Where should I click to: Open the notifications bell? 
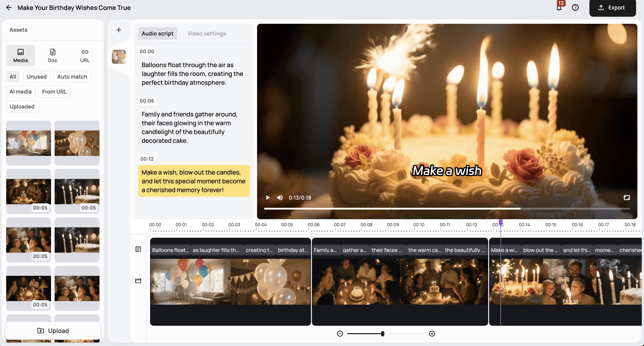559,7
